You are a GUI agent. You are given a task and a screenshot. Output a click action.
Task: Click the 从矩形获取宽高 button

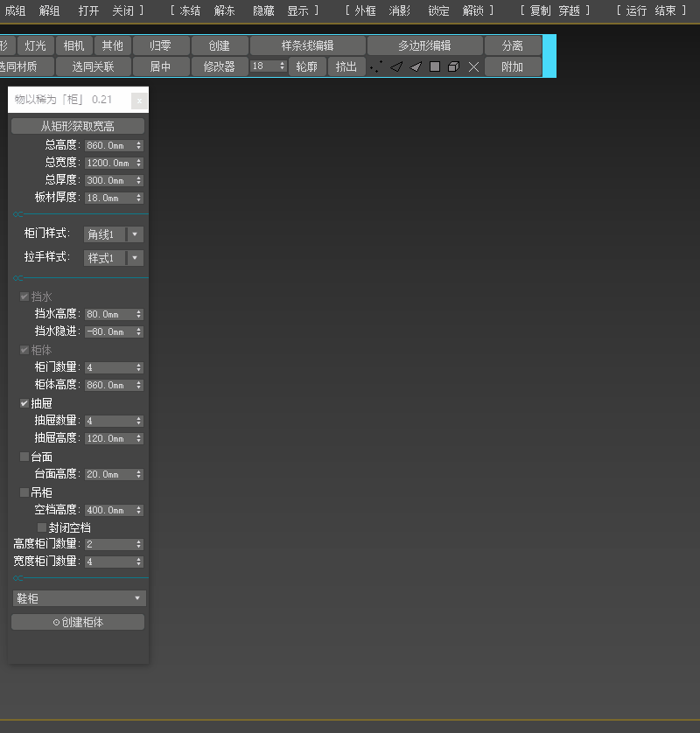[78, 126]
